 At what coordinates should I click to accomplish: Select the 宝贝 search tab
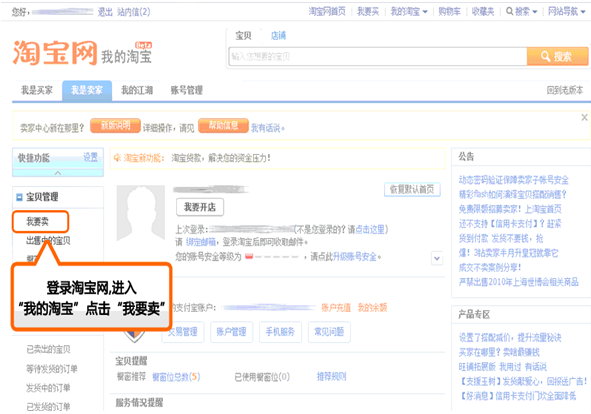tap(243, 36)
